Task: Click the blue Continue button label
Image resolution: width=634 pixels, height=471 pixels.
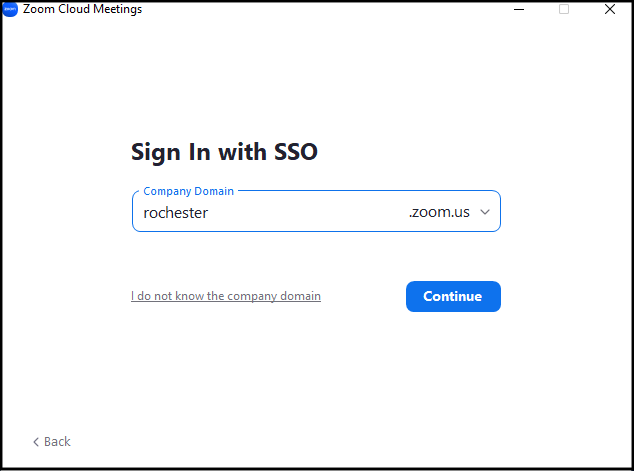Action: 452,296
